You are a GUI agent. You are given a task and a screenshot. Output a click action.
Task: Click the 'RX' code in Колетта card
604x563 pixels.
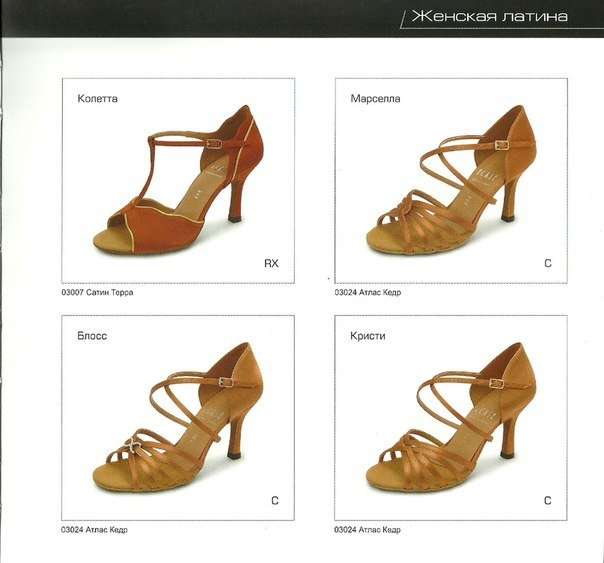point(271,263)
